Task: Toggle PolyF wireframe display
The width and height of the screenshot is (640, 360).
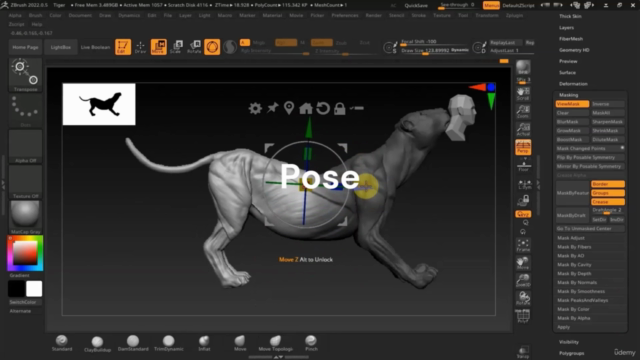Action: [523, 316]
